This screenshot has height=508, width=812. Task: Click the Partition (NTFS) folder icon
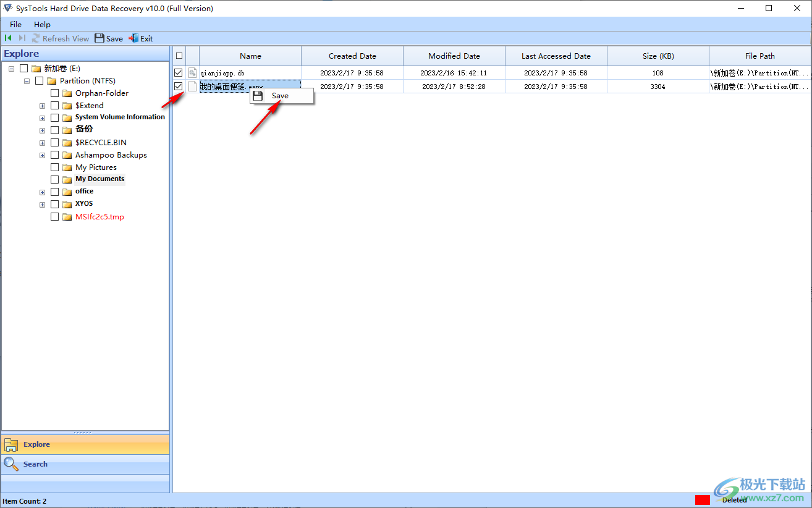click(x=52, y=81)
